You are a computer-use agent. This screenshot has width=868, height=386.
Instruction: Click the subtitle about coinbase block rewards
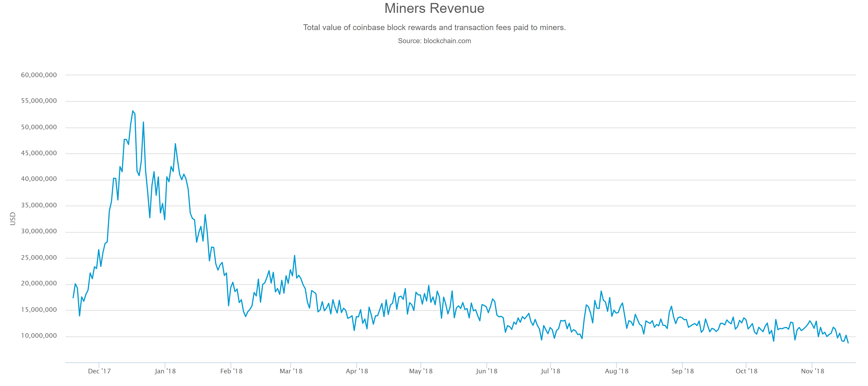coord(434,28)
